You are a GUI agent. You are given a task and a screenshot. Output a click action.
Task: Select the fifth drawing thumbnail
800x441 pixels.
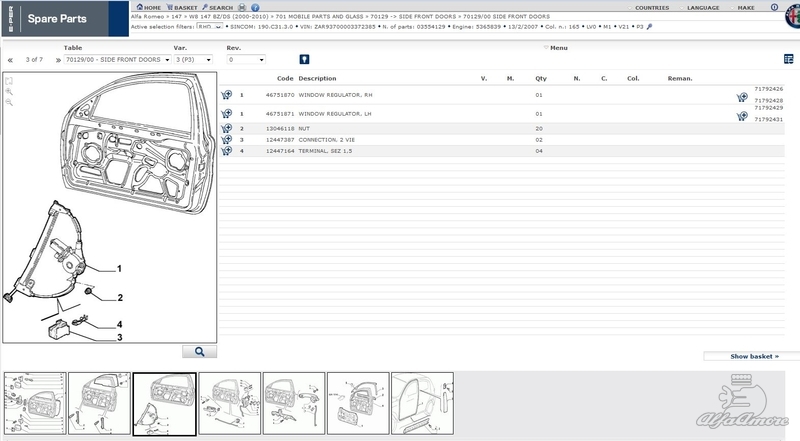pos(294,403)
